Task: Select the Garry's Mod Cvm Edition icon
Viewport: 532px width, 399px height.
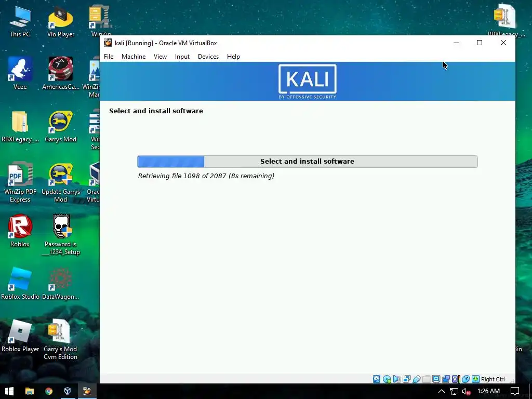Action: [x=60, y=339]
